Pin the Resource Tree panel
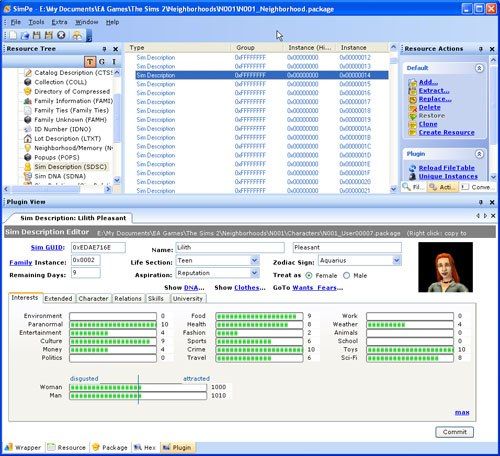Viewport: 500px width, 456px height. tap(104, 49)
